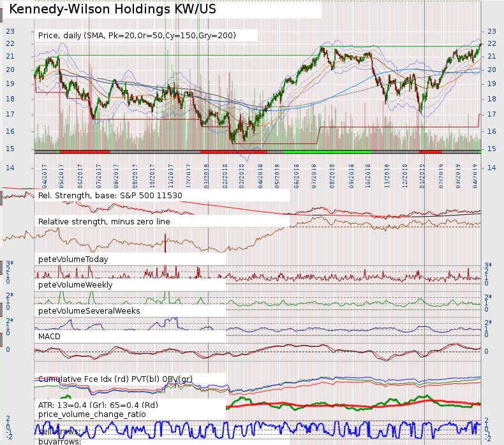Click price level 23 on the left axis

[x=10, y=31]
